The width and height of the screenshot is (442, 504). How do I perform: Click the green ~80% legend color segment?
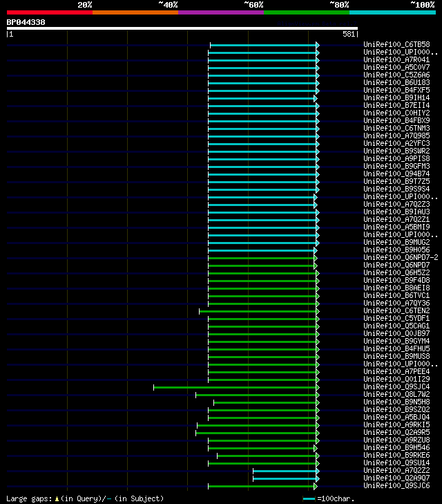click(307, 12)
